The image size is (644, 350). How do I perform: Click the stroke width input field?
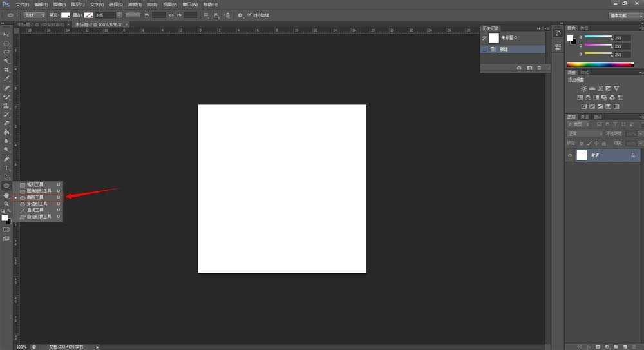104,15
